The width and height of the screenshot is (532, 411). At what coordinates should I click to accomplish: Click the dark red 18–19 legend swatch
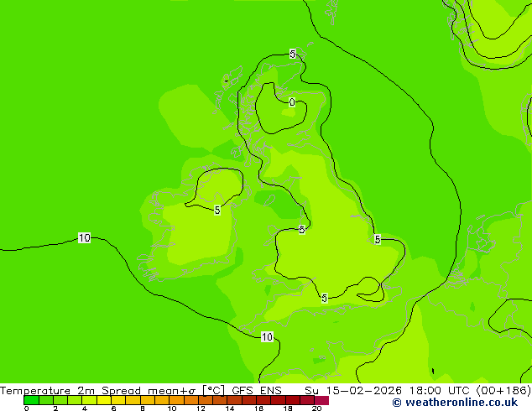(x=293, y=400)
